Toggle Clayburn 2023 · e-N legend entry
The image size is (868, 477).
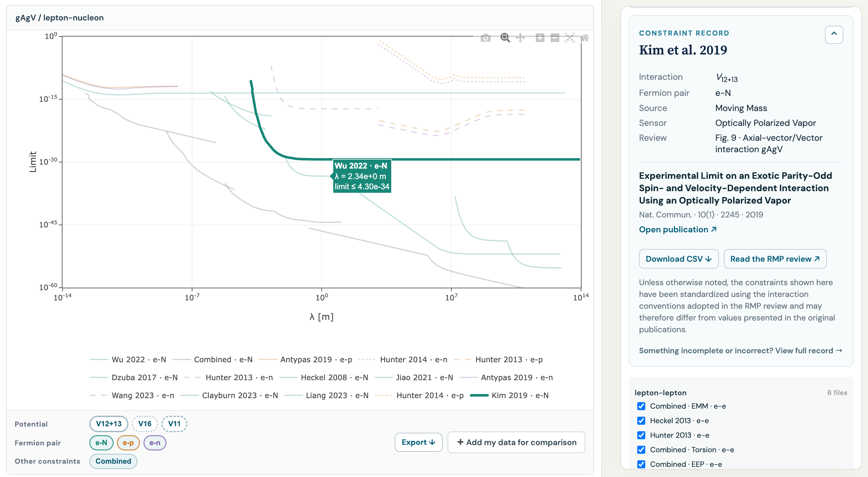(230, 395)
